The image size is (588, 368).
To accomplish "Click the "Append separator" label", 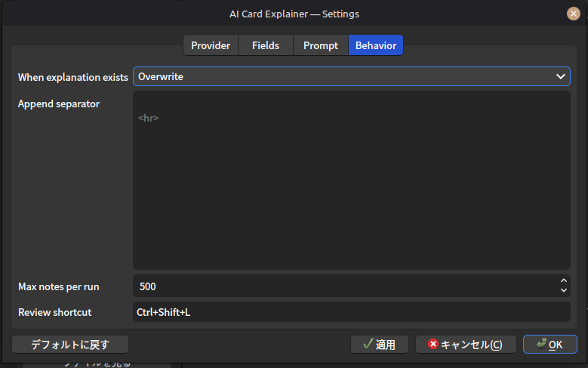I will tap(59, 104).
